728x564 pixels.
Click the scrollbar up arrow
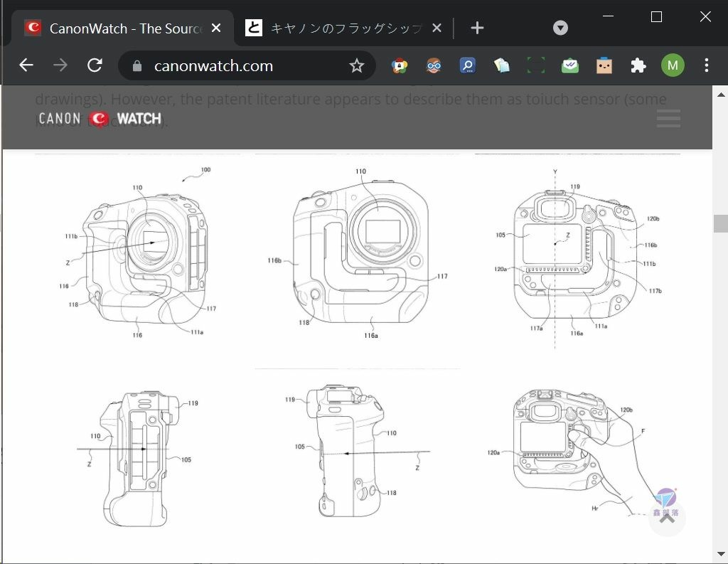721,95
